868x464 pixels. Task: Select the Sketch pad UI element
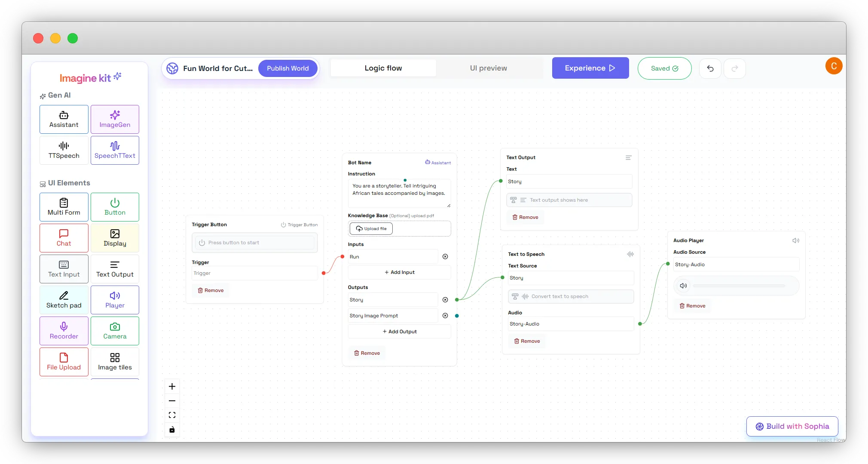click(x=64, y=300)
